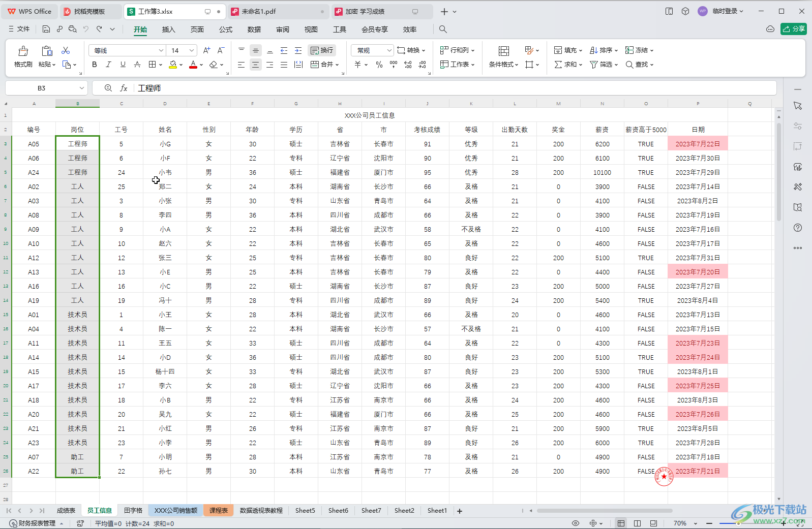
Task: Toggle middle vertical alignment
Action: coord(255,50)
